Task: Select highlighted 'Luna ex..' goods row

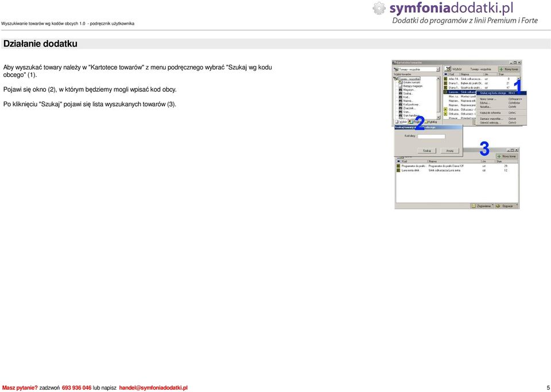Action: [460, 92]
